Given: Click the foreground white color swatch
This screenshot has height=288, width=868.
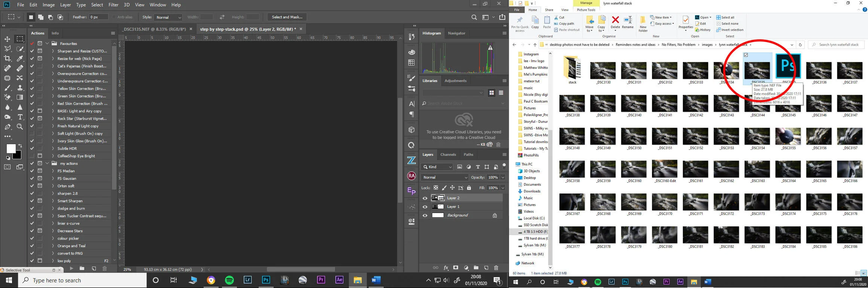Looking at the screenshot, I should pos(11,148).
